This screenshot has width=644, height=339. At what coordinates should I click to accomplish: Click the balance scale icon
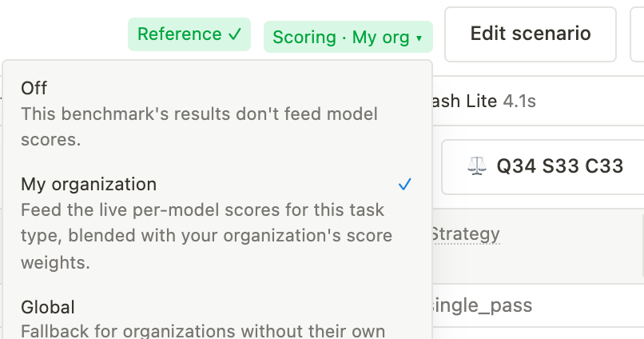click(477, 166)
